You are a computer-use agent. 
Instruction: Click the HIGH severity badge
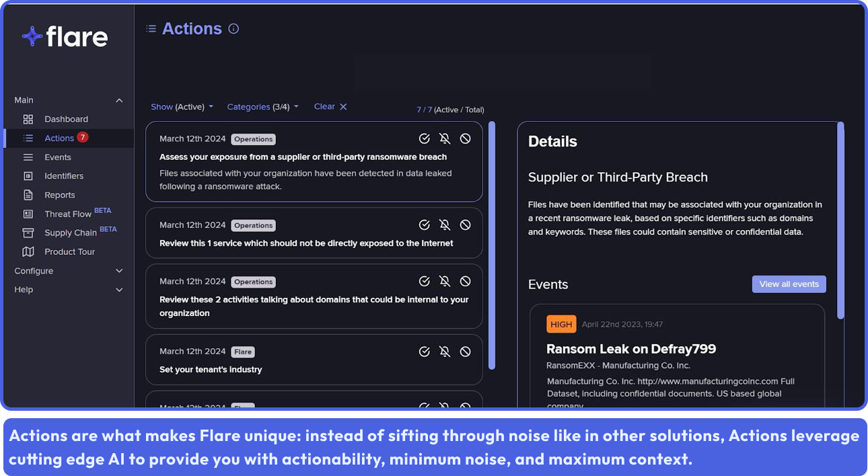click(x=561, y=324)
